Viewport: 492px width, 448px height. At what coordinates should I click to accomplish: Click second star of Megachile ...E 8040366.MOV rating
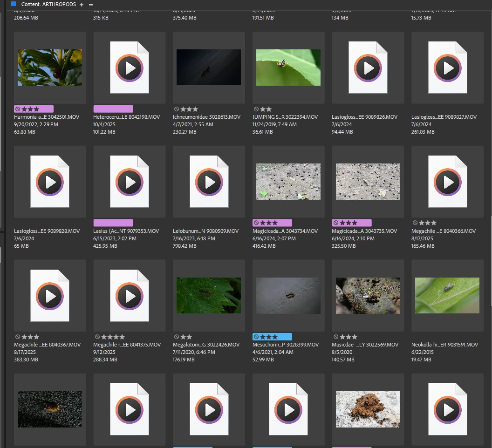coord(428,223)
